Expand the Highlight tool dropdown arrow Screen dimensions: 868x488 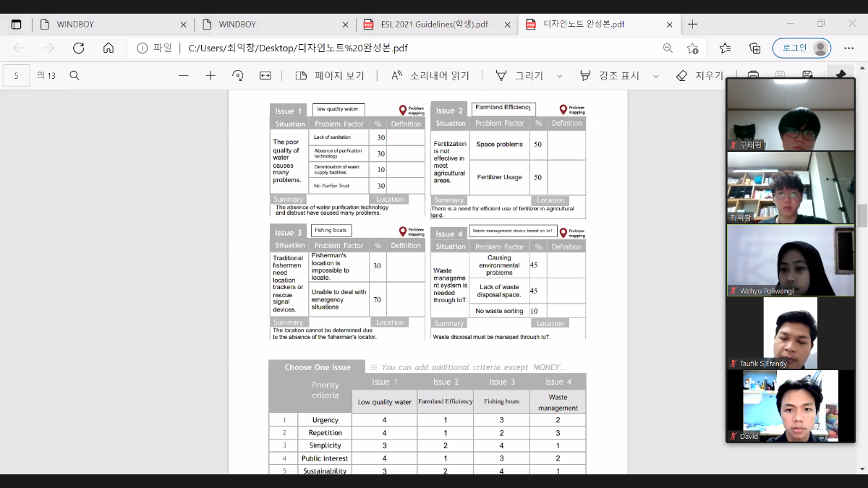click(656, 76)
